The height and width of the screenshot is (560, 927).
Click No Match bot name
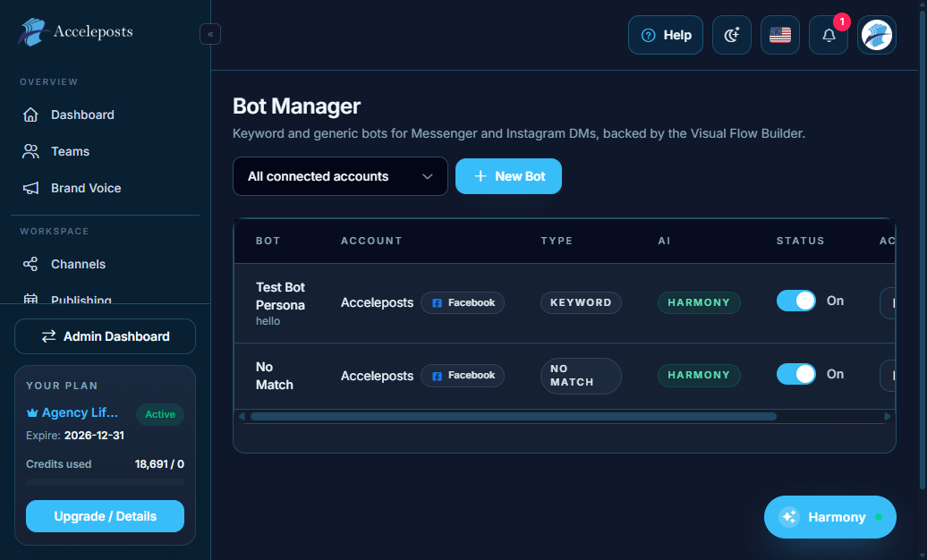275,376
